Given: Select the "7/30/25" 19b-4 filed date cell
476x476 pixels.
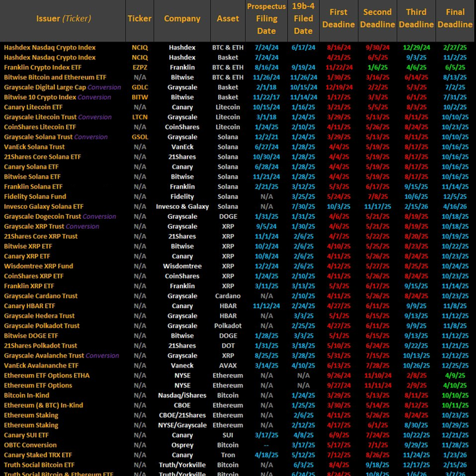Looking at the screenshot, I should tap(303, 207).
